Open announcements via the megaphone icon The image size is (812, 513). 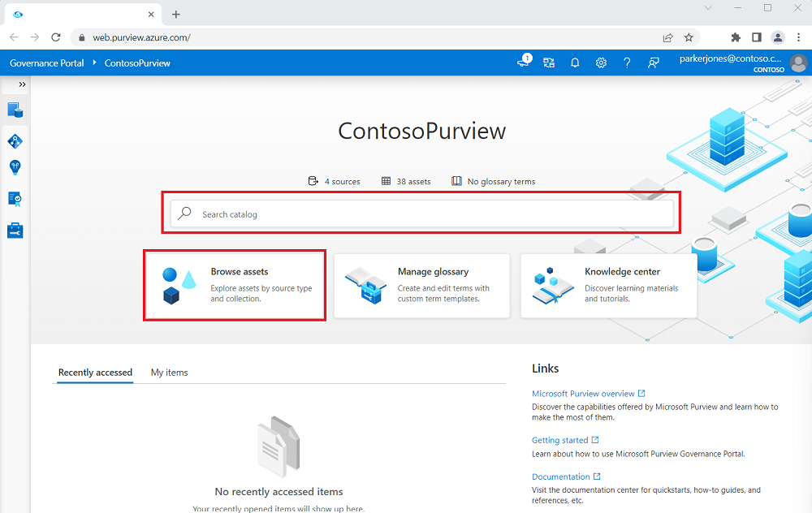522,63
